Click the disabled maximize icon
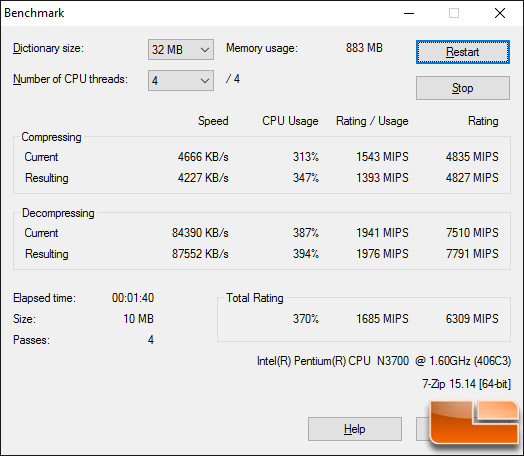The width and height of the screenshot is (524, 456). 454,13
